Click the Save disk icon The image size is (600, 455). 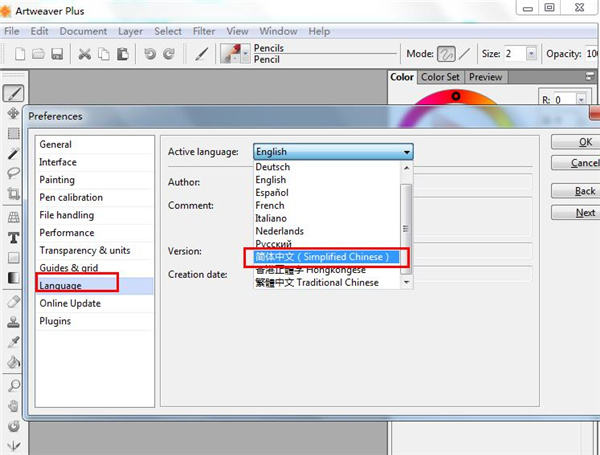pyautogui.click(x=57, y=54)
